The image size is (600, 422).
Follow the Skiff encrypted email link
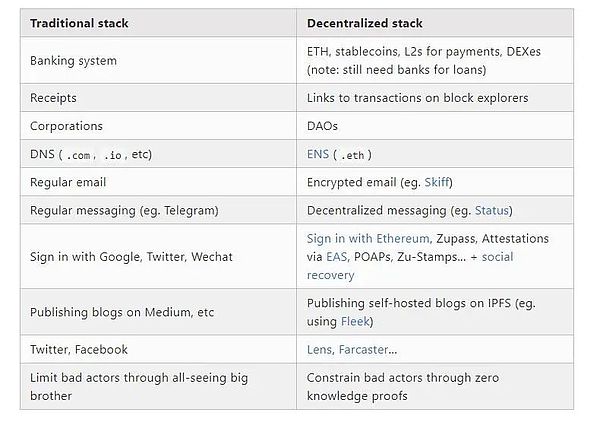click(x=437, y=183)
